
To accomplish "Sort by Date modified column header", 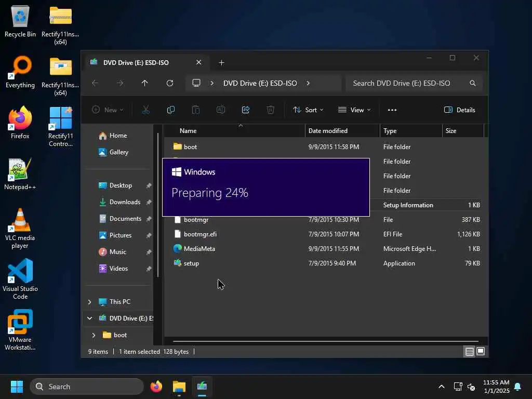I will 342,130.
